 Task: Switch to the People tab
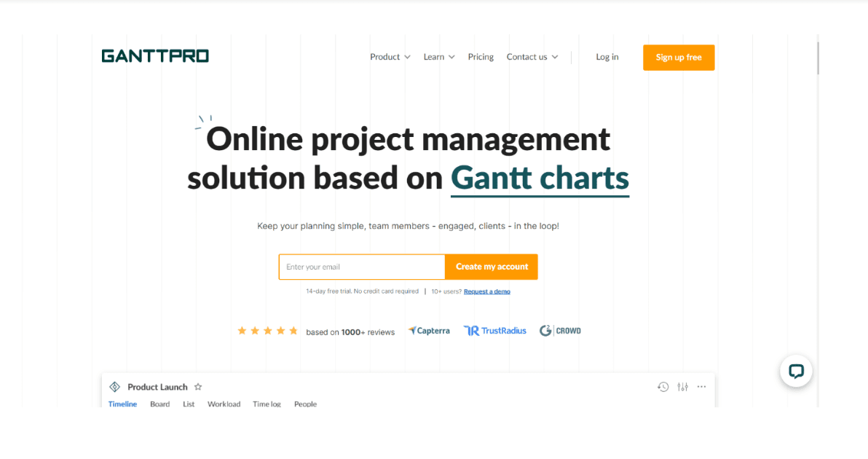click(x=306, y=404)
